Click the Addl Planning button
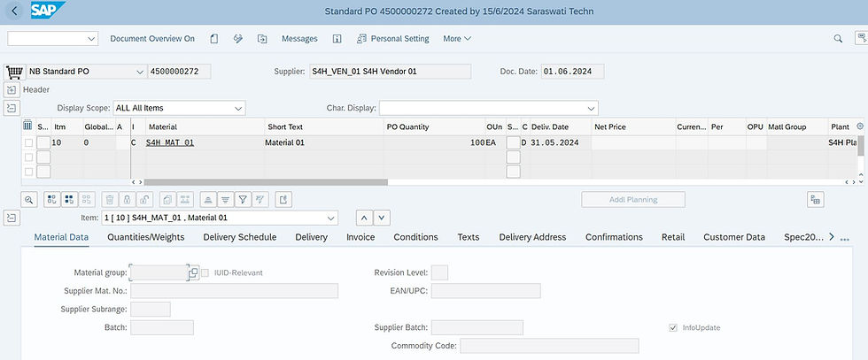 632,200
